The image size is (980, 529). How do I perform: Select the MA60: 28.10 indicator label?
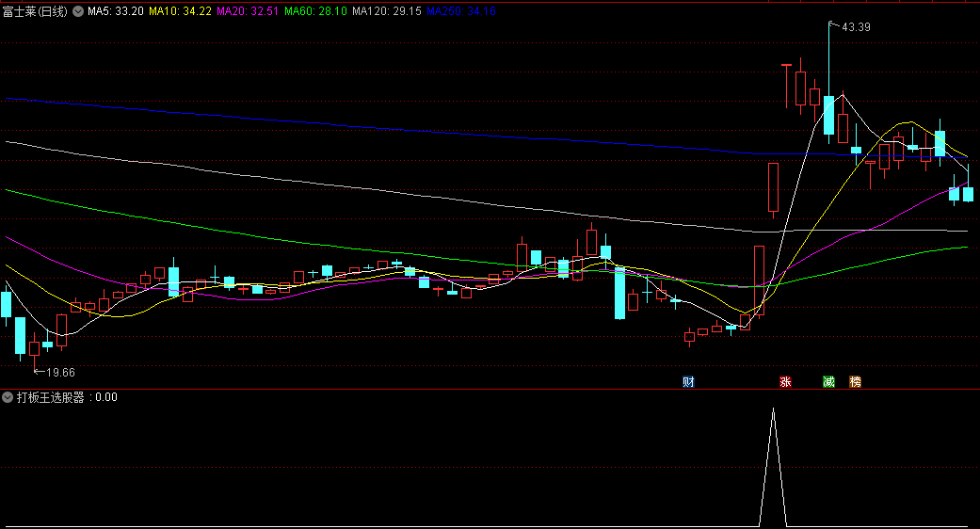[315, 11]
